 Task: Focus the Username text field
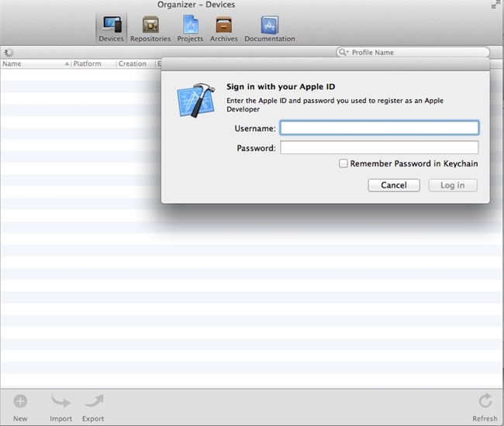pos(379,128)
